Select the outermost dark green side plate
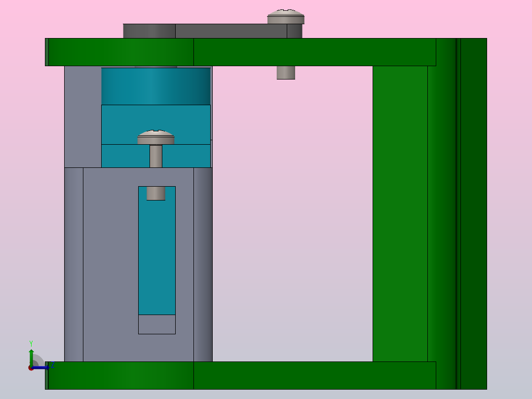Viewport: 532px width, 399px height. (x=474, y=214)
